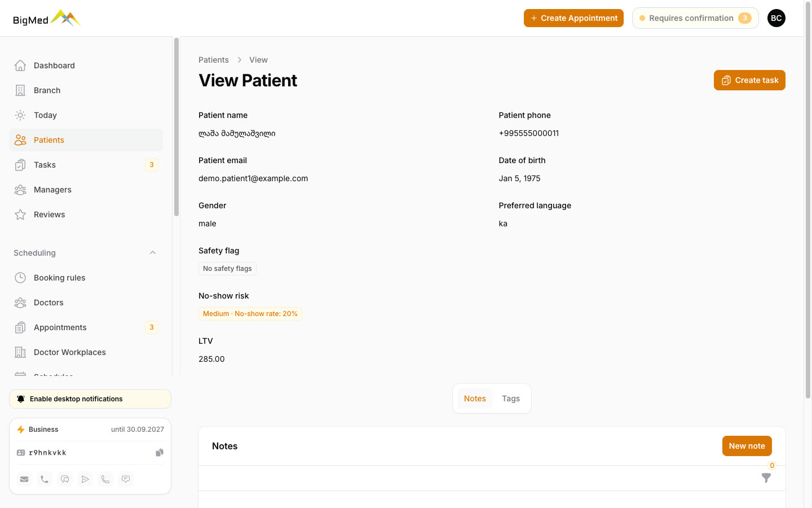The image size is (812, 508).
Task: Switch to the Tags tab
Action: [x=511, y=398]
